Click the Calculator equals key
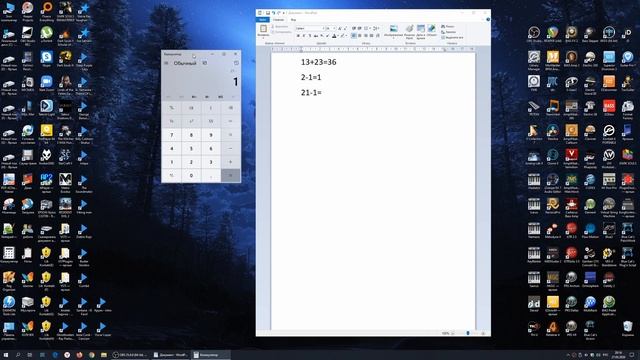This screenshot has height=360, width=640. (231, 176)
